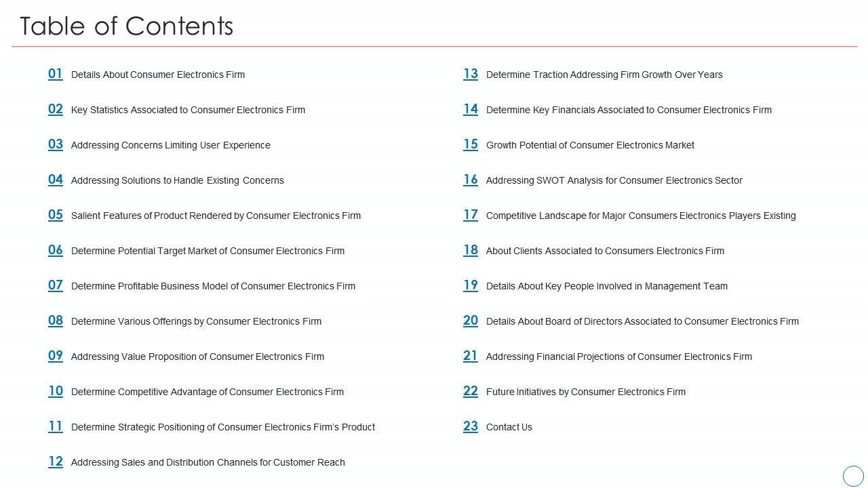Go to Determine Competitive Advantage section
The width and height of the screenshot is (868, 488).
point(207,392)
